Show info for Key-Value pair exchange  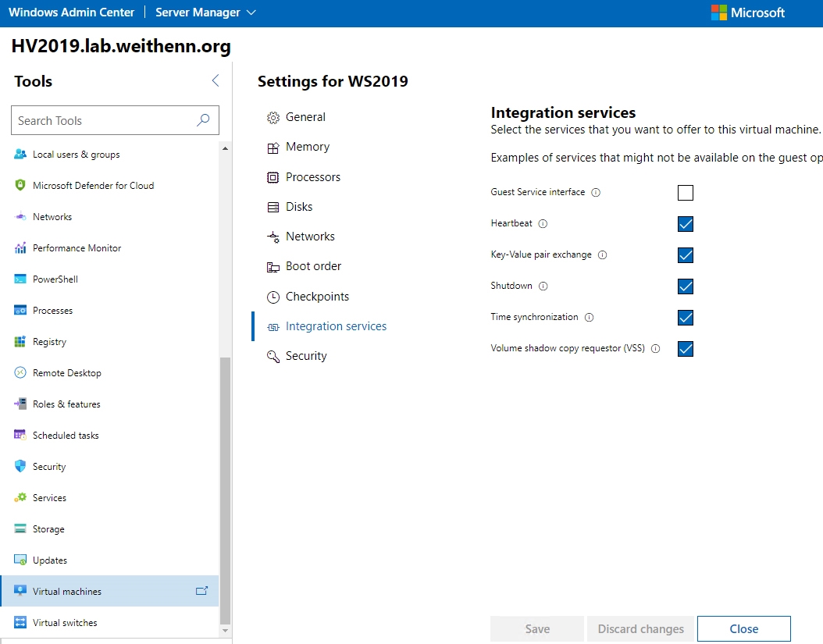[x=603, y=254]
